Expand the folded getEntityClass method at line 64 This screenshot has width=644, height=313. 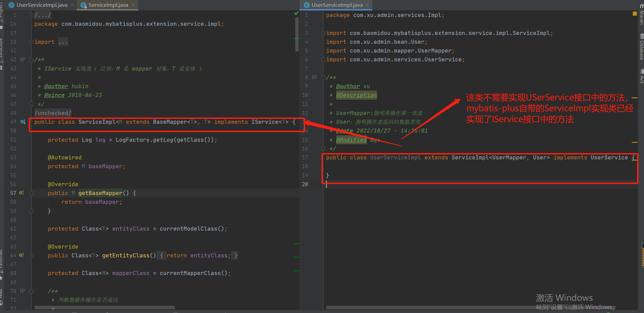(x=31, y=255)
